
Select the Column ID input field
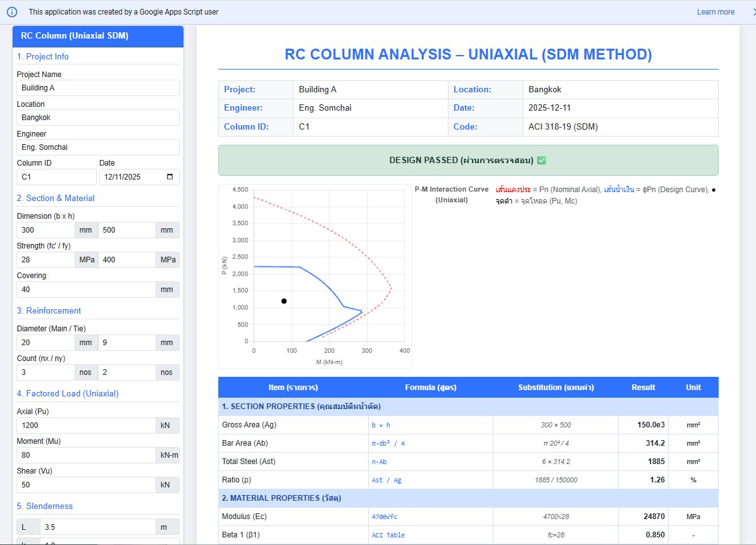(56, 177)
